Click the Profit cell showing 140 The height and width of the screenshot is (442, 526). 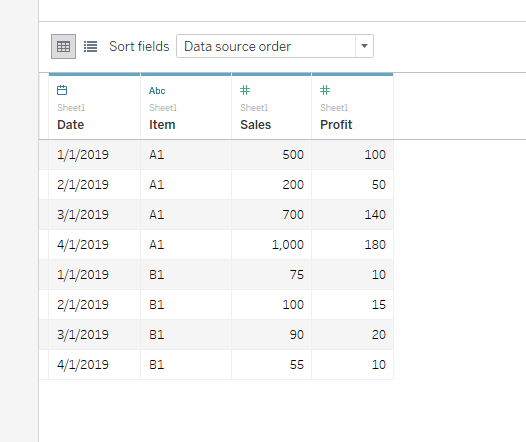coord(352,215)
